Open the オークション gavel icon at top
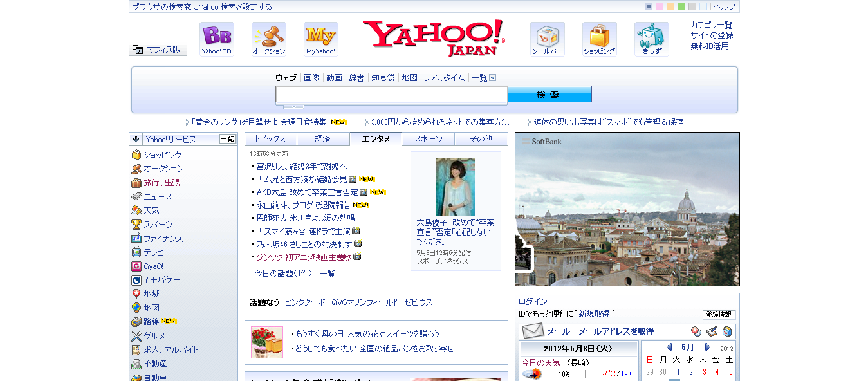868x381 pixels. pos(269,39)
